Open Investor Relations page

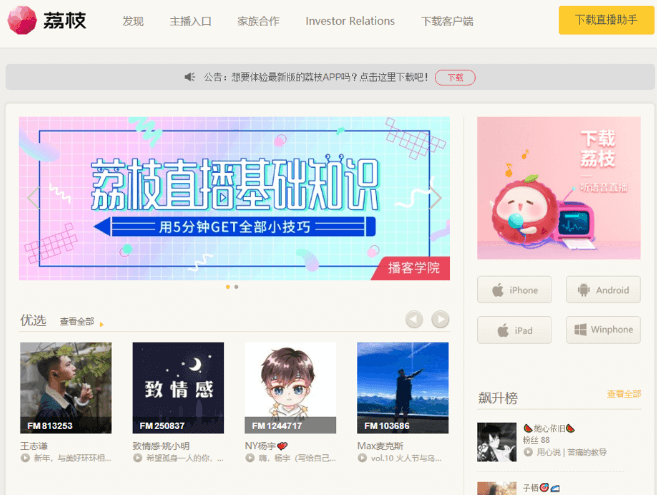(x=350, y=21)
